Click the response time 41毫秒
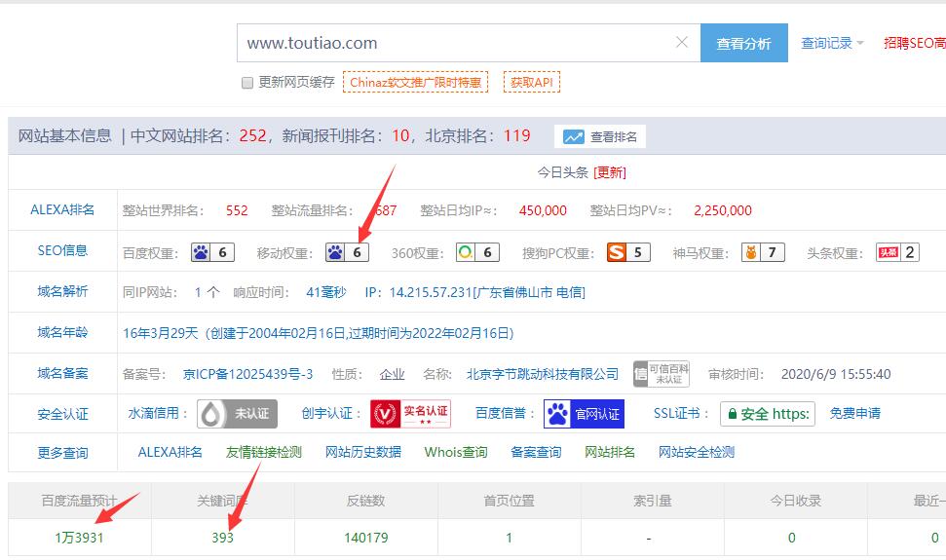946x560 pixels. point(325,292)
